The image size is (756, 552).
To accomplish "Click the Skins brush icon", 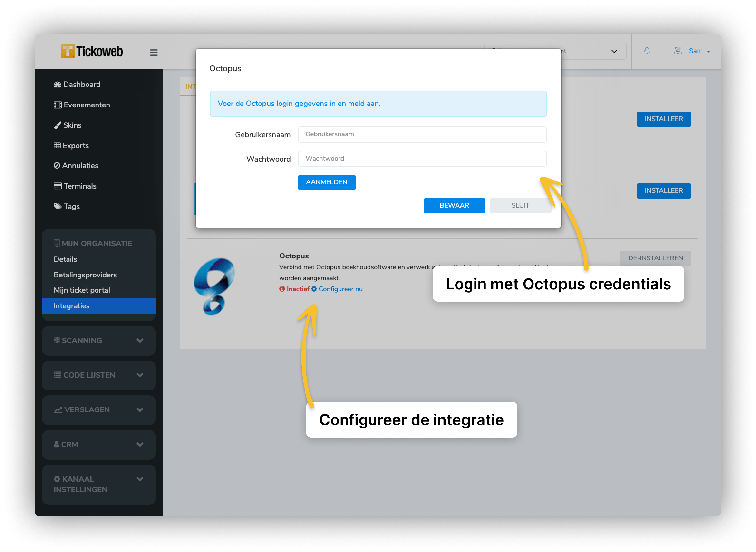I will pyautogui.click(x=57, y=125).
